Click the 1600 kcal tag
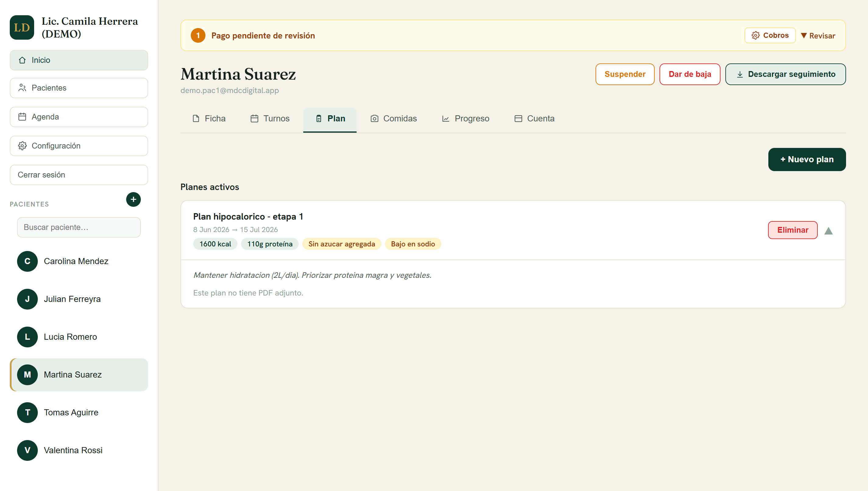The width and height of the screenshot is (868, 491). click(215, 244)
